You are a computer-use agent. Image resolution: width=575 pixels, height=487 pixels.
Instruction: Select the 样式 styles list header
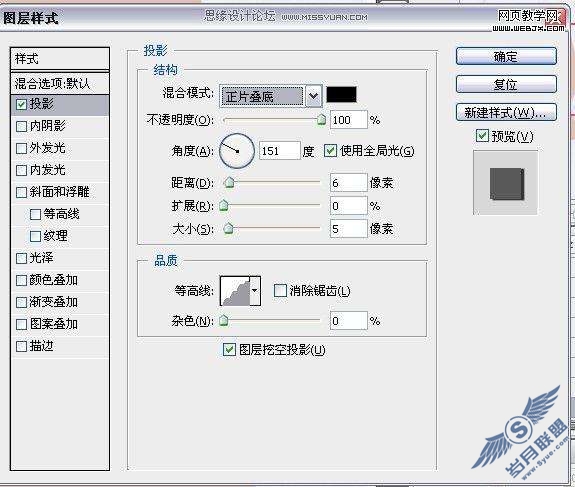(x=60, y=59)
